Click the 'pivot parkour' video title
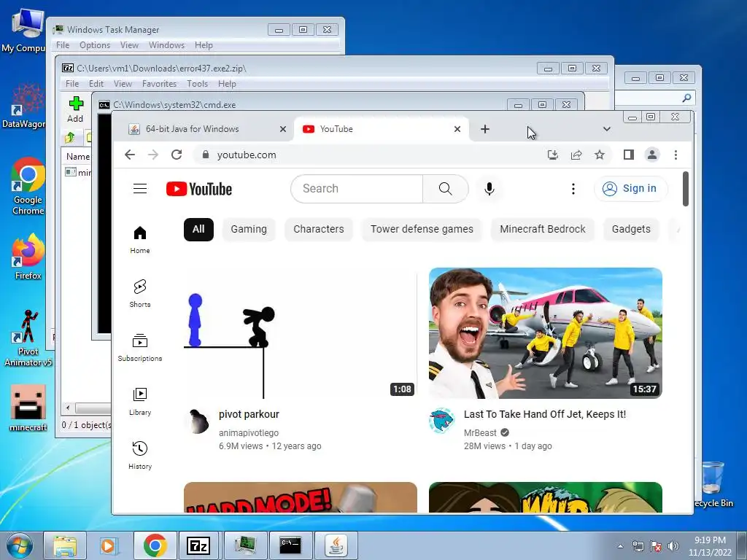 [x=249, y=414]
